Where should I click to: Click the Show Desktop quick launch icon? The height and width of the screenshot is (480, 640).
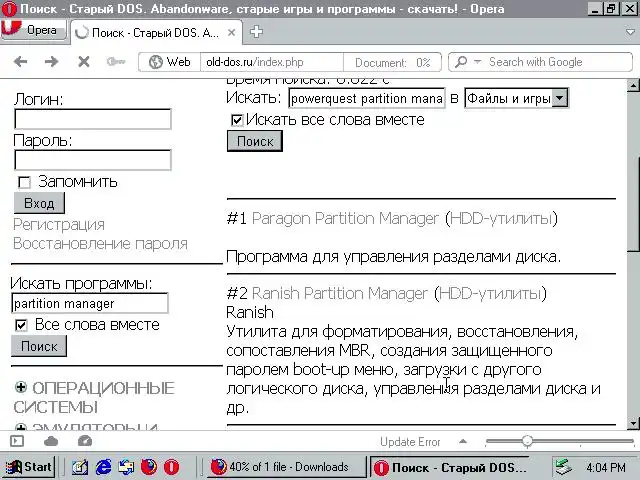126,467
